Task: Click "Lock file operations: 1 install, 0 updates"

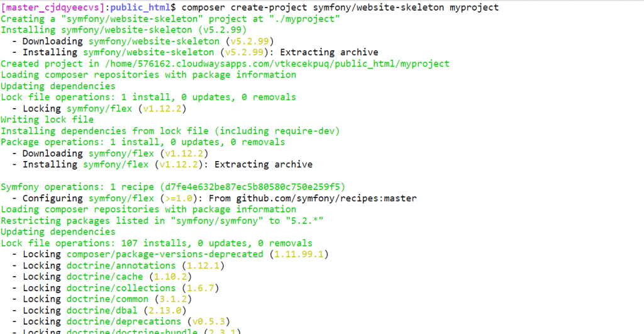Action: pos(148,97)
